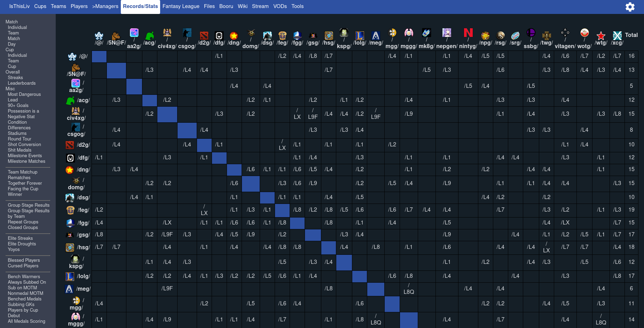Open the Together Forever link
The image size is (644, 328).
[x=25, y=183]
